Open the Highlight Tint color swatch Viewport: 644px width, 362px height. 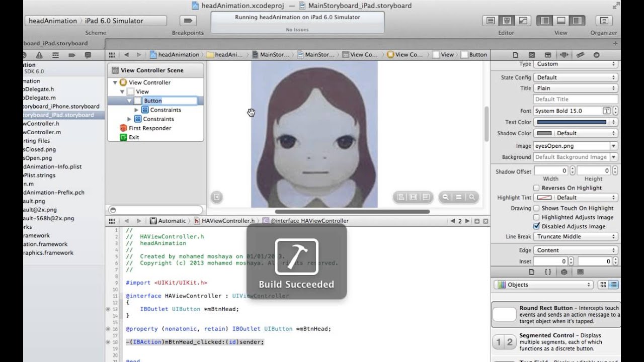coord(544,198)
